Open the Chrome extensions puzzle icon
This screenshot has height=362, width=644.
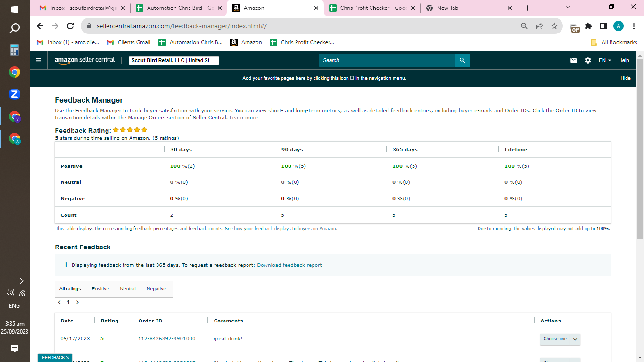click(x=588, y=26)
